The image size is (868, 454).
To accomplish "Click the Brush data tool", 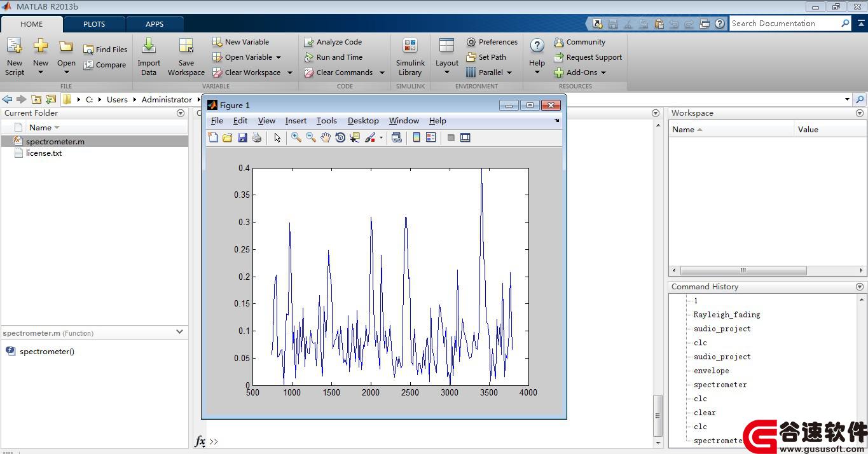I will pyautogui.click(x=370, y=137).
